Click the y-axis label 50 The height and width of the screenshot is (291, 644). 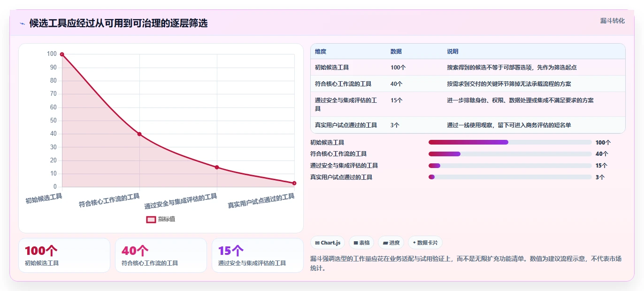[x=53, y=121]
